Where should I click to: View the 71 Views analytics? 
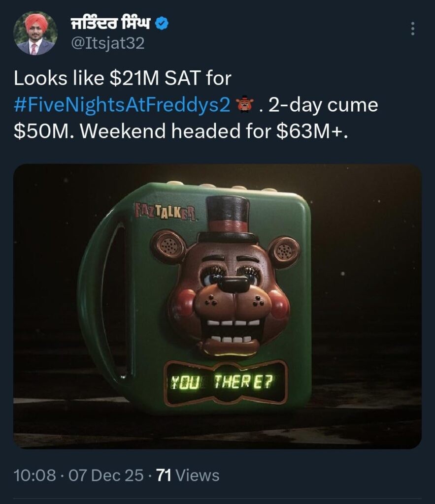[x=187, y=475]
